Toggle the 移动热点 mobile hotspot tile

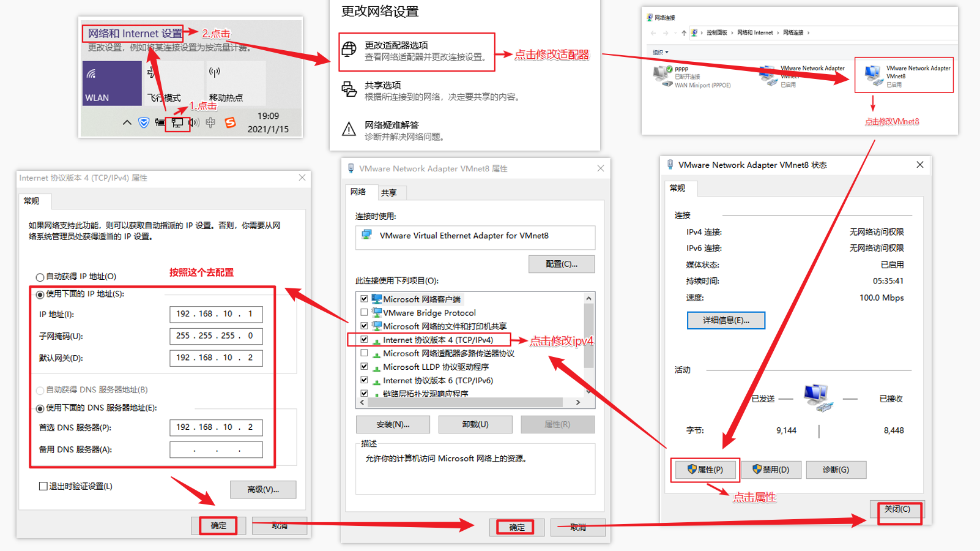(x=236, y=83)
